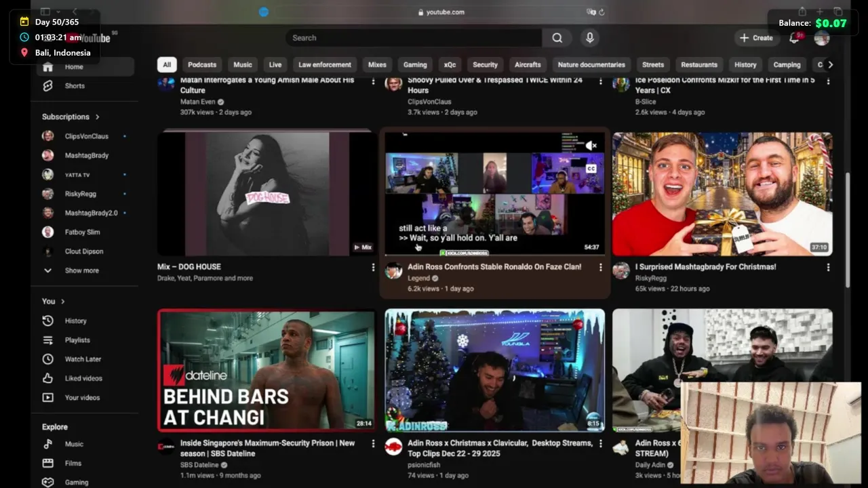Select the Restaurants filter chip
The width and height of the screenshot is (868, 488).
(699, 65)
